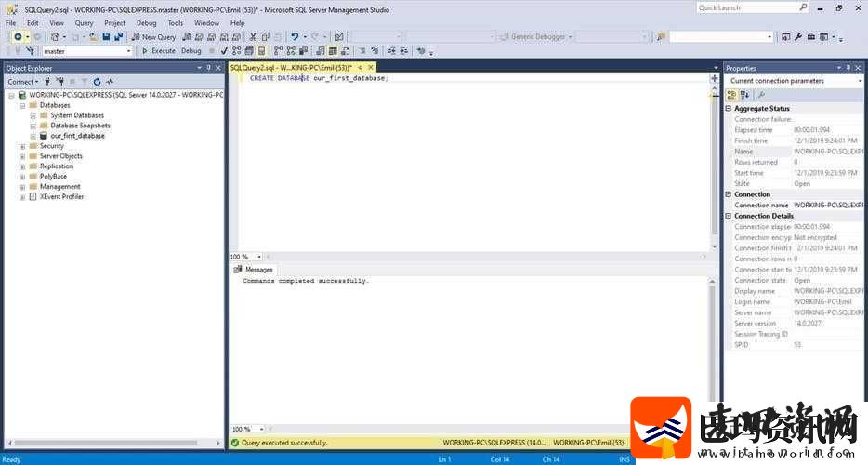Open the query editor 100 % zoom dropdown
Viewport: 868px width, 465px height.
(258, 257)
